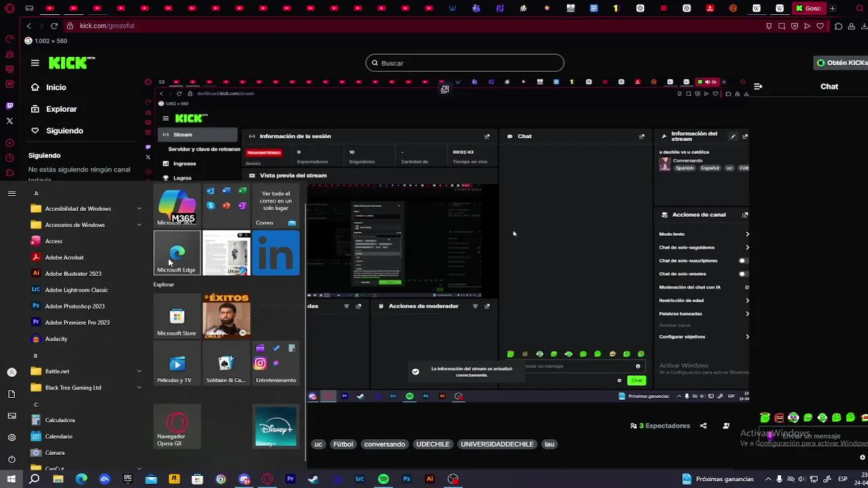Click Próximas ganancias in the taskbar
Viewport: 868px width, 488px height.
pyautogui.click(x=719, y=479)
